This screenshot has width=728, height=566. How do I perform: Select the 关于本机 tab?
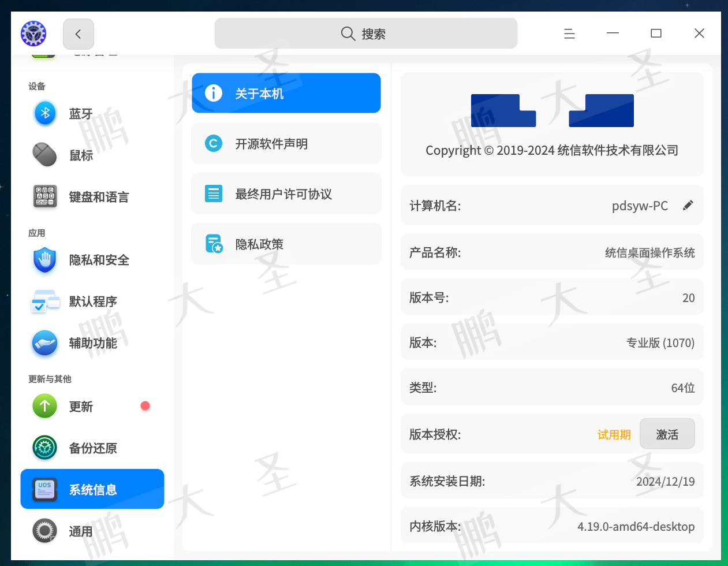[x=286, y=93]
